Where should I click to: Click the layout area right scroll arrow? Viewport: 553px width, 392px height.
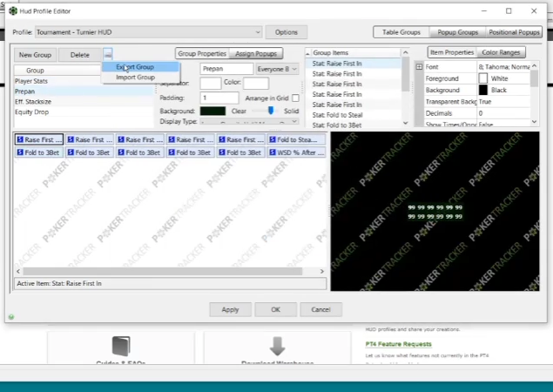pos(321,271)
